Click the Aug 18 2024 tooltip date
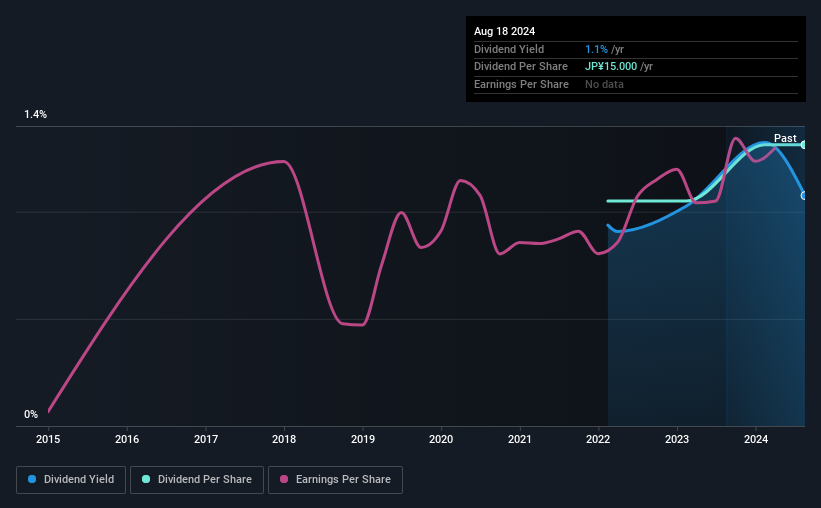Viewport: 821px width, 508px height. pos(504,31)
